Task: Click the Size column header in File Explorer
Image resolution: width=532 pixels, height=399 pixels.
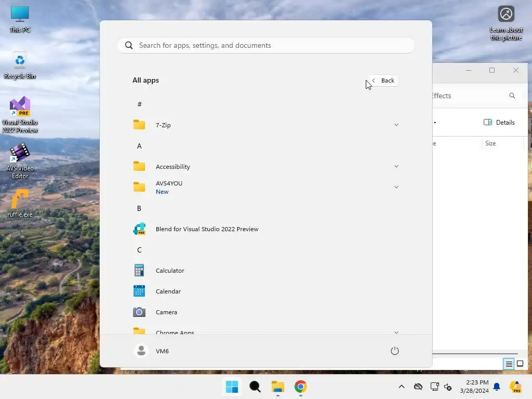Action: click(x=502, y=143)
